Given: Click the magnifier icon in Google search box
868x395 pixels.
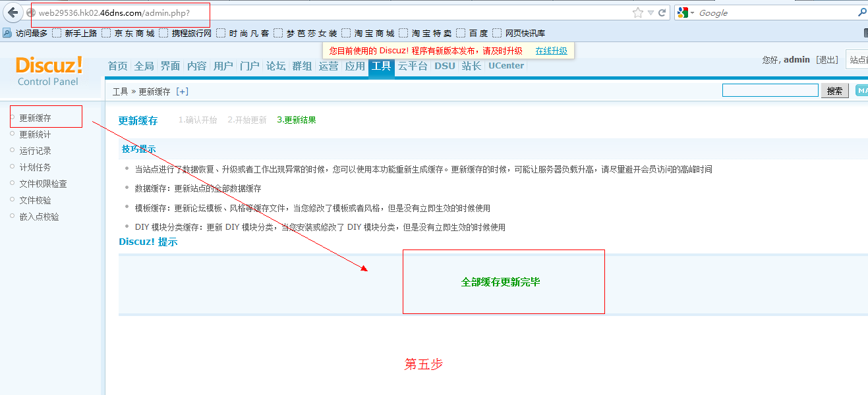Looking at the screenshot, I should click(862, 13).
